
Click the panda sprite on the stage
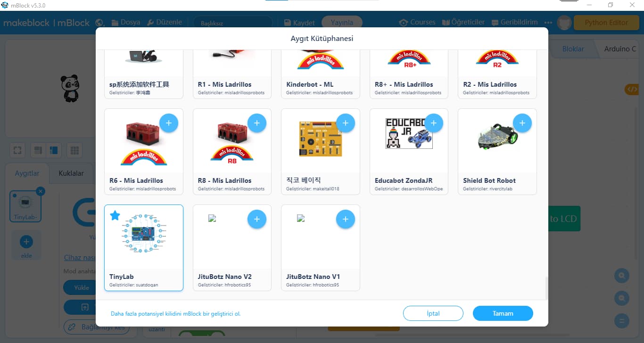tap(70, 89)
